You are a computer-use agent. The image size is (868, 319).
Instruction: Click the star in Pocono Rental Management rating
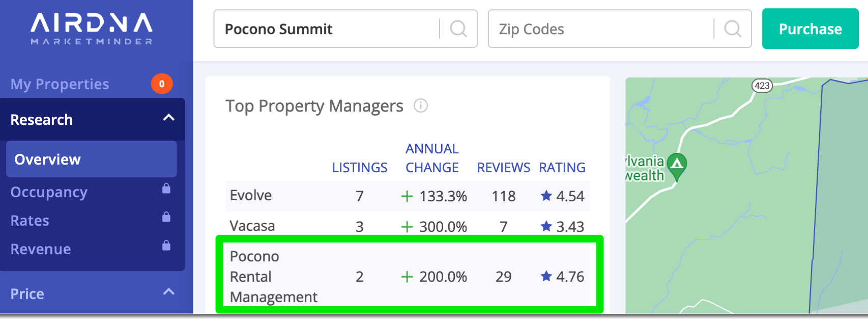coord(546,276)
